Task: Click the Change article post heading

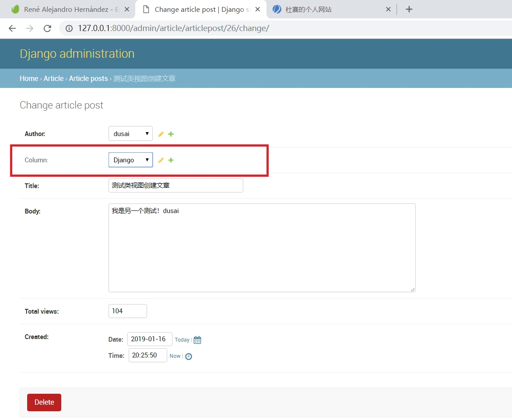Action: [61, 105]
